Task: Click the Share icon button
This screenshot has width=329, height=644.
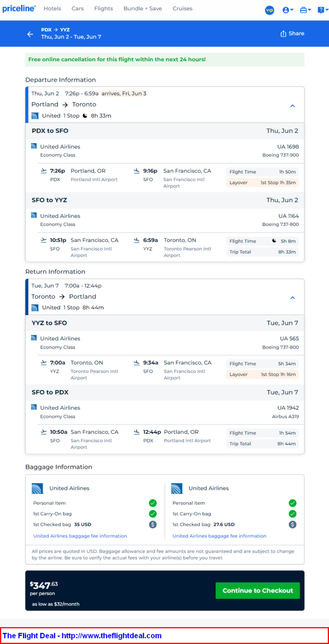Action: pos(292,33)
